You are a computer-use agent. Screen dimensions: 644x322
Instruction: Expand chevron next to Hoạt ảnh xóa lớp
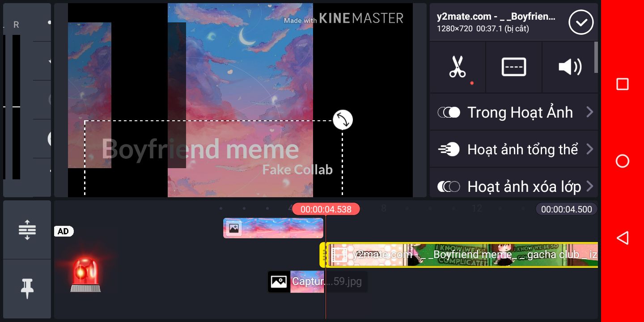coord(590,186)
